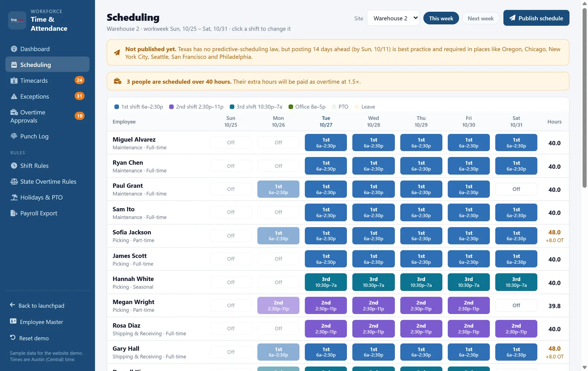Click the Tue 10/27 column header
Screen dimensions: 588x371
(x=326, y=121)
